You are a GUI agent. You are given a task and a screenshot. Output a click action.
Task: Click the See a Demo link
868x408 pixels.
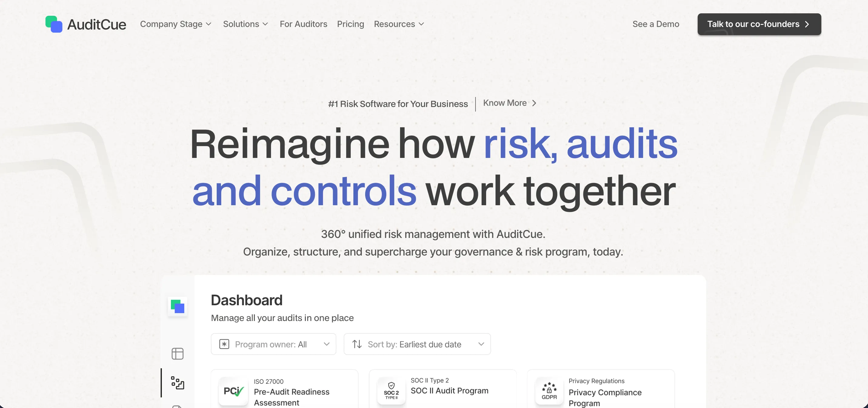click(655, 24)
